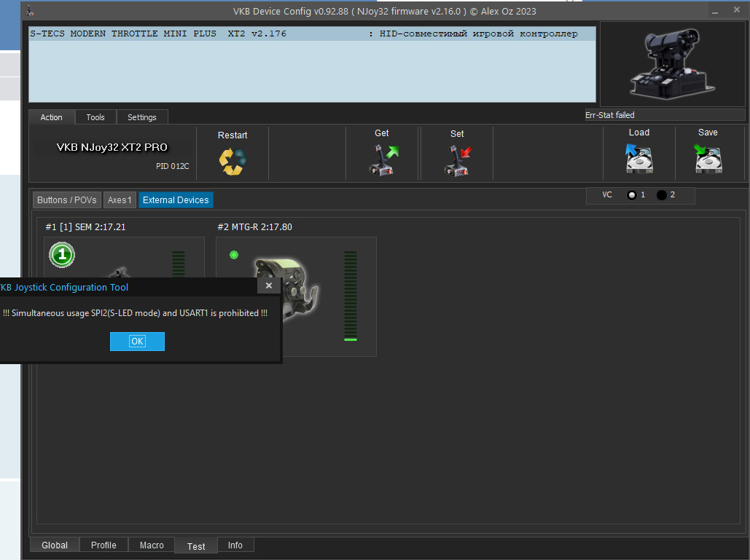750x560 pixels.
Task: Click the 'VKB NJoy32 XT2 PRO' label
Action: (112, 147)
